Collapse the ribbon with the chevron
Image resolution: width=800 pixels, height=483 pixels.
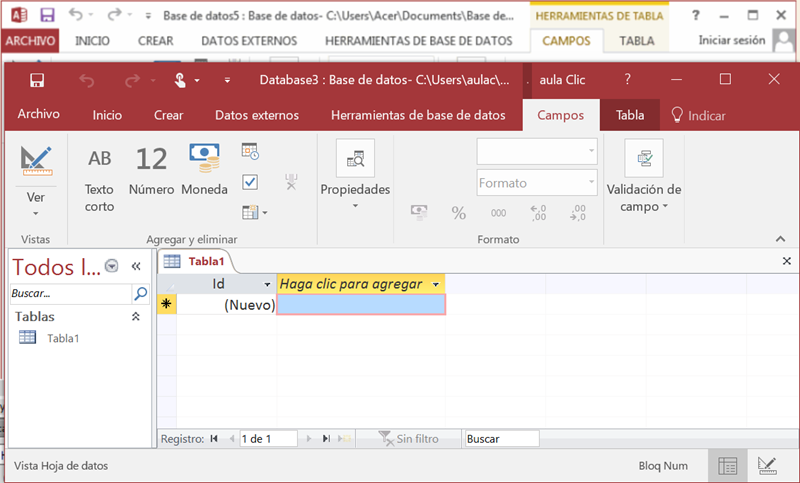[780, 239]
